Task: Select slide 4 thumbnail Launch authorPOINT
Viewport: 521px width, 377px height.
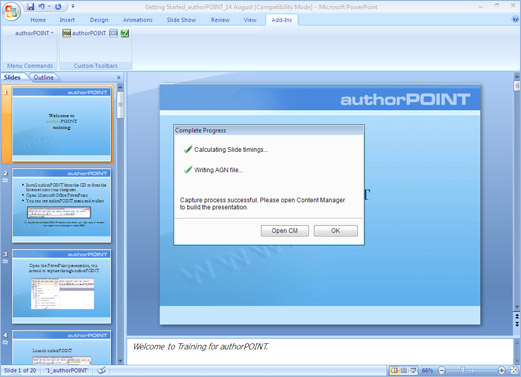Action: (62, 347)
